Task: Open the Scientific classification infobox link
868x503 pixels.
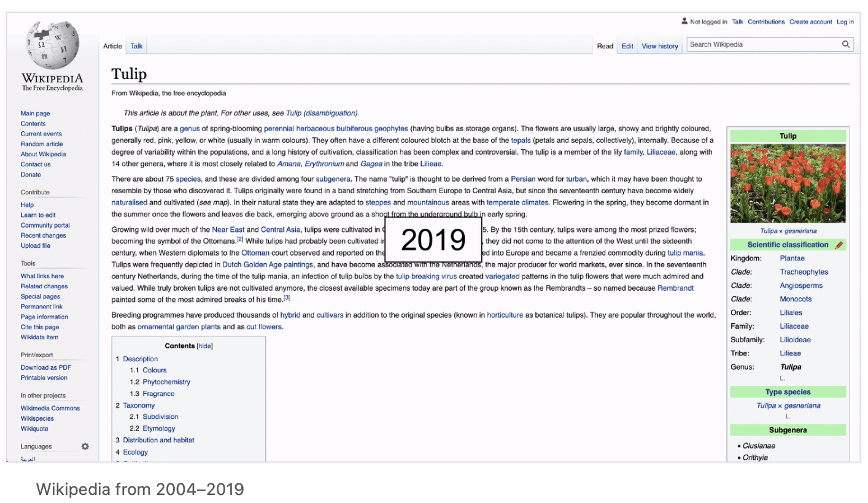Action: [788, 245]
